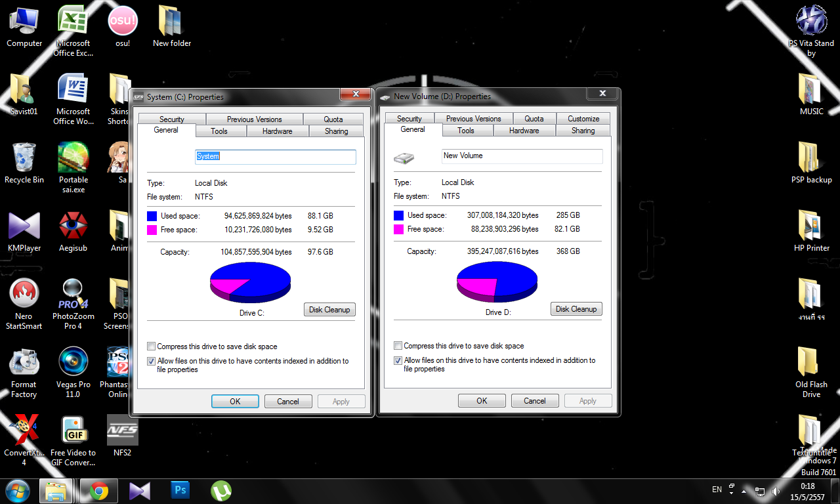Select the HP Printer folder icon
This screenshot has width=840, height=504.
812,232
